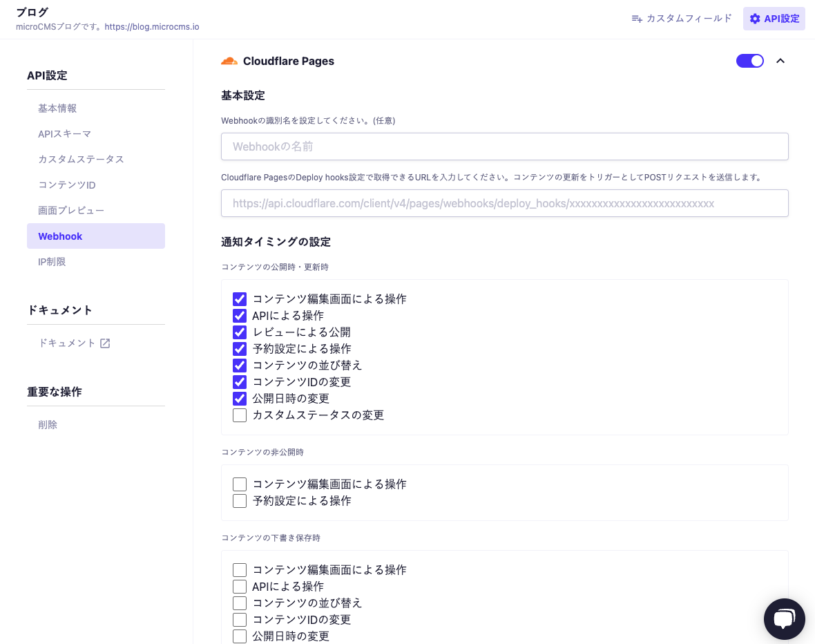815x644 pixels.
Task: Click the Cloudflare Pages cloud logo icon
Action: (x=229, y=61)
